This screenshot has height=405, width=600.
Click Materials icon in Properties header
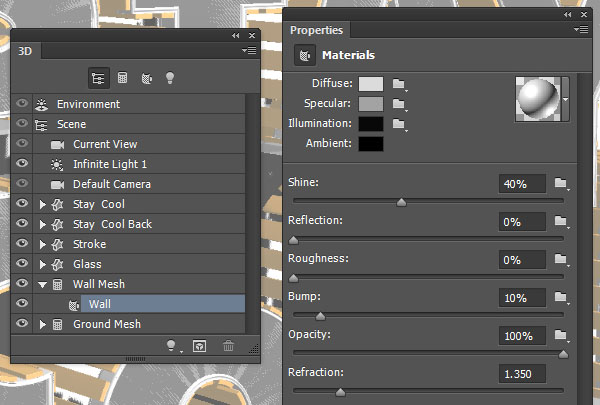click(x=305, y=56)
